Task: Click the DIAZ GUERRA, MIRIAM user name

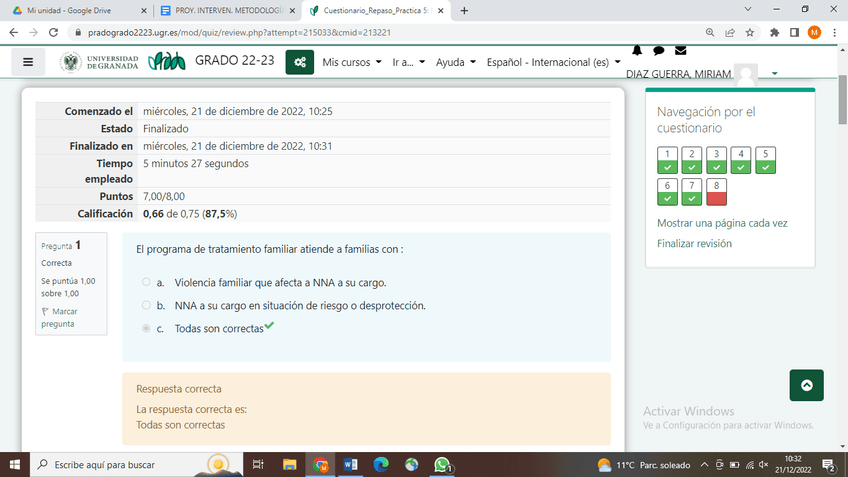Action: click(x=678, y=74)
